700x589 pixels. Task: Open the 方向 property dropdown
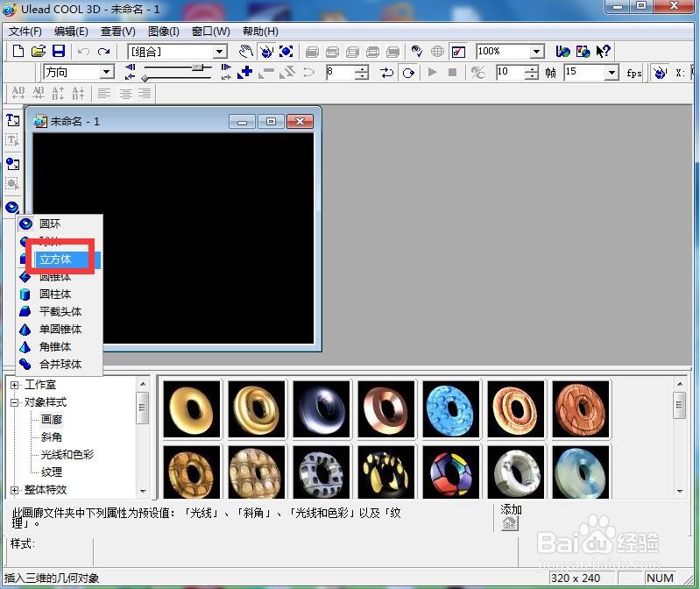(106, 72)
